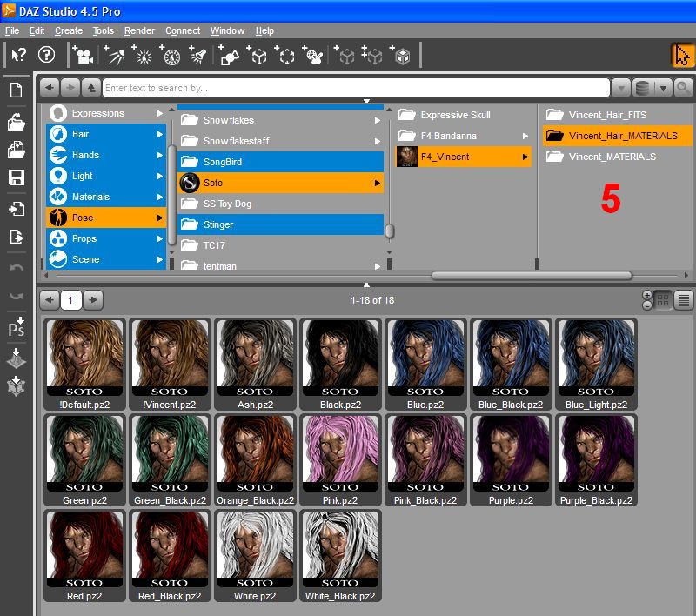Navigate back in content browser
Viewport: 696px width, 616px height.
pos(50,88)
